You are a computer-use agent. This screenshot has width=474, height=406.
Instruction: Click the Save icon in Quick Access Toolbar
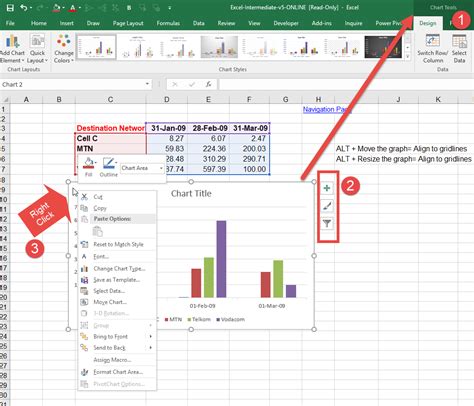point(10,7)
